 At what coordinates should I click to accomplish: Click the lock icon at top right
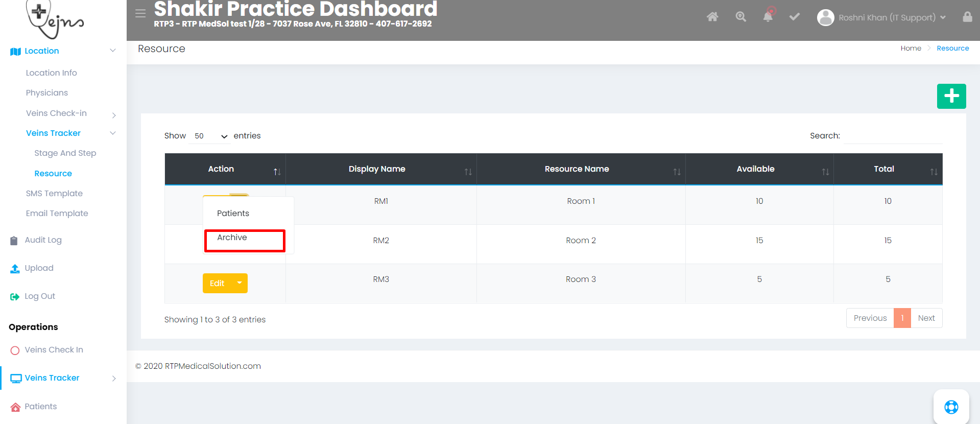[967, 17]
